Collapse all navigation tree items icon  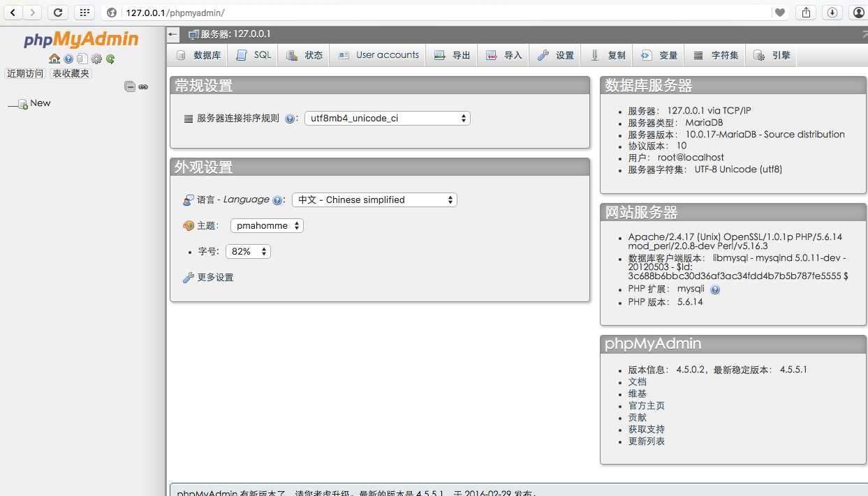(x=130, y=87)
